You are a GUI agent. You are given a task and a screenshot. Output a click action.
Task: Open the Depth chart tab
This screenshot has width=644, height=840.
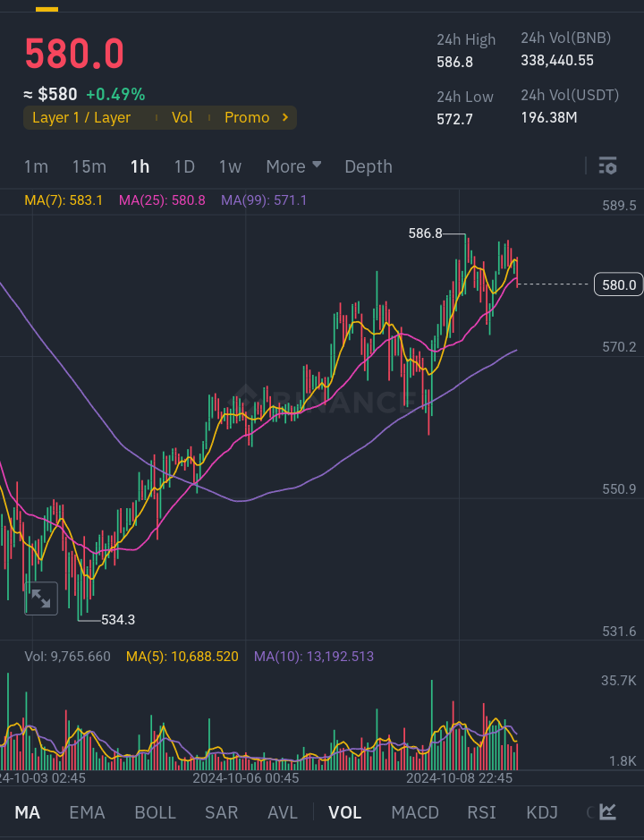(x=368, y=166)
